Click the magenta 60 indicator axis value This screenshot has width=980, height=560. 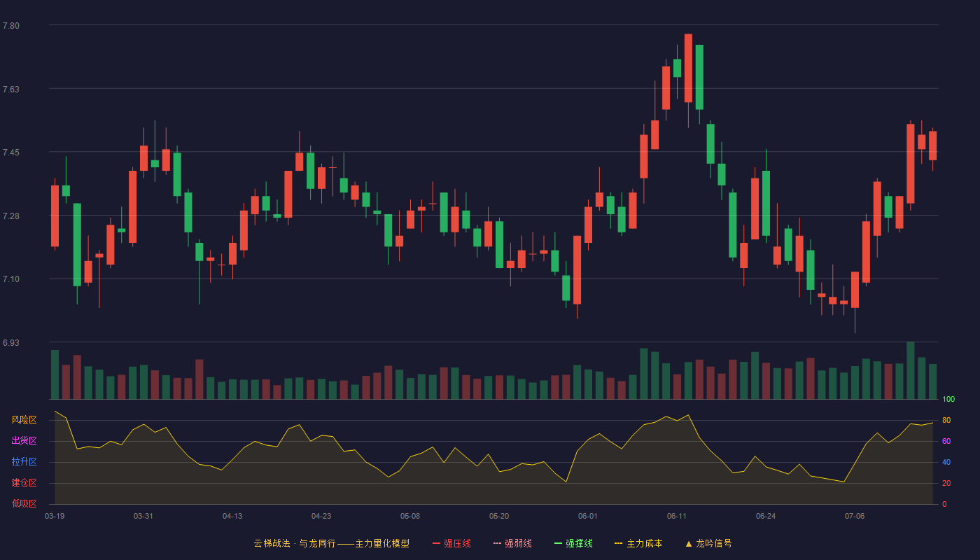point(946,441)
